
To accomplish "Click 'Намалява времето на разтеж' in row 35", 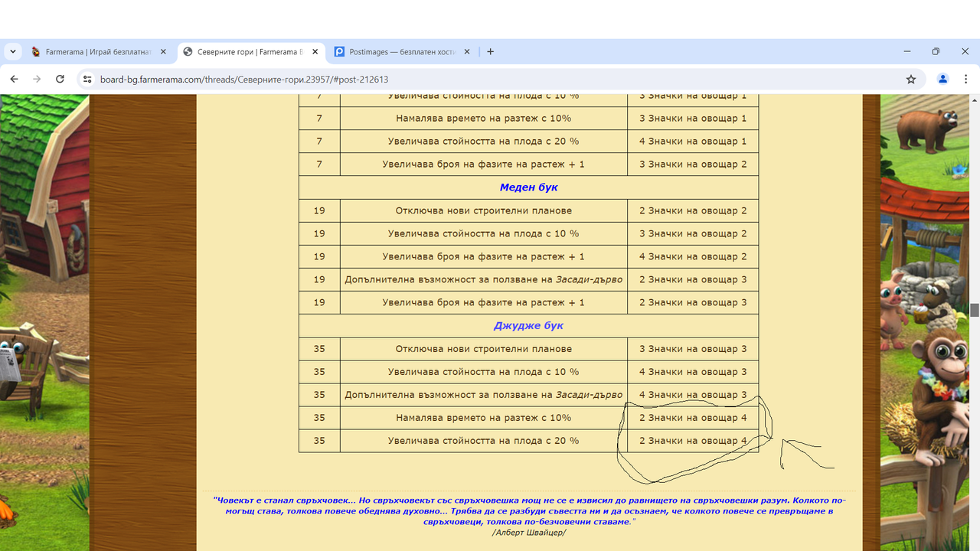I will pos(484,418).
